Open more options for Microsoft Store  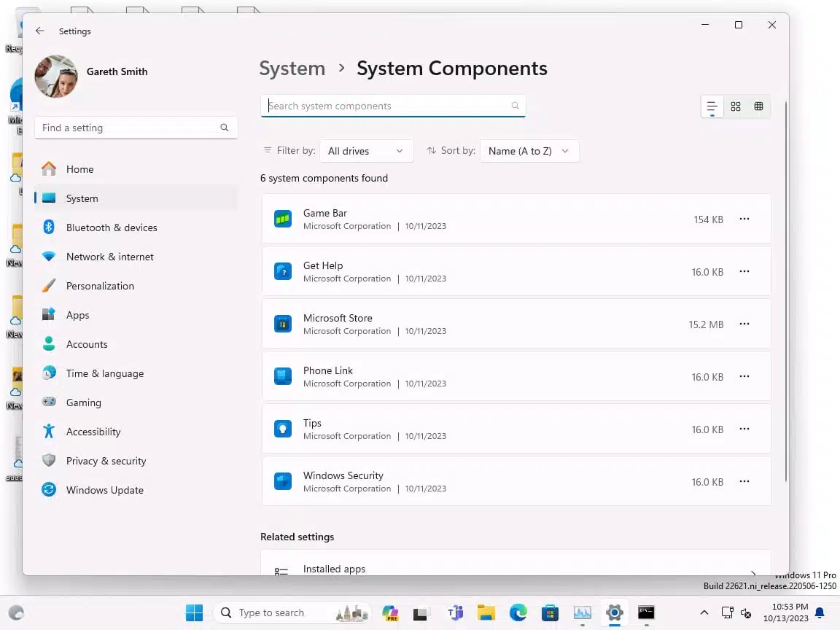[x=744, y=324]
